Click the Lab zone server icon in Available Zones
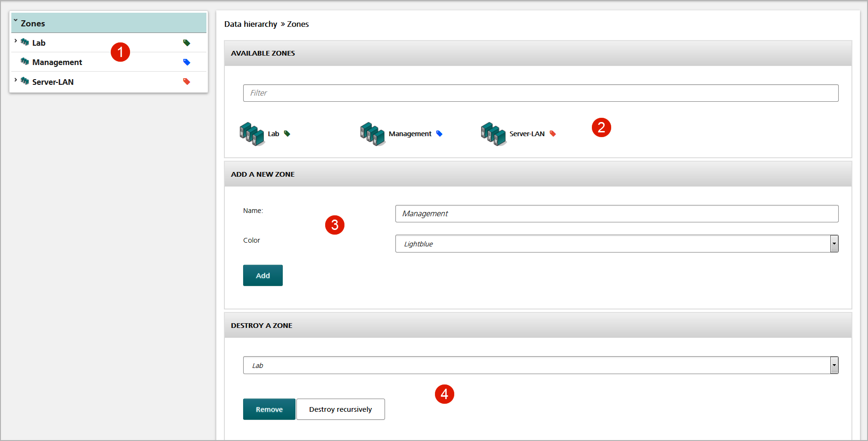The width and height of the screenshot is (868, 441). (252, 134)
